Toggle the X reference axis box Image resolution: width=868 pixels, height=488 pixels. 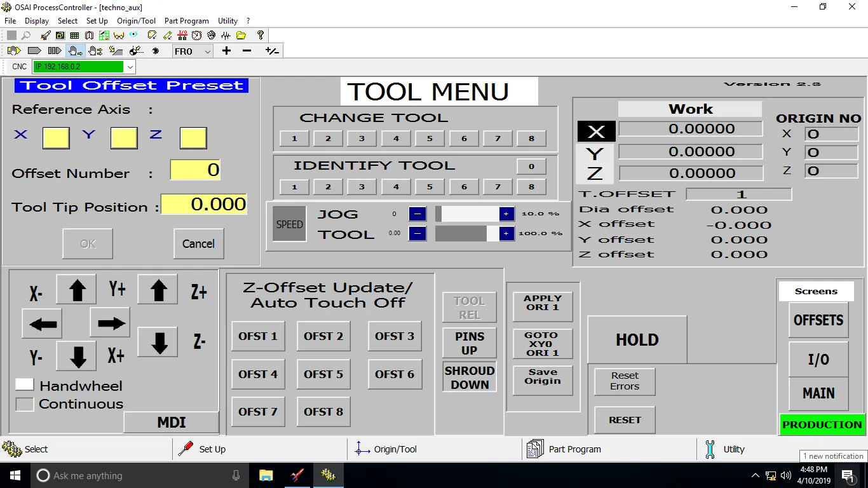(56, 138)
